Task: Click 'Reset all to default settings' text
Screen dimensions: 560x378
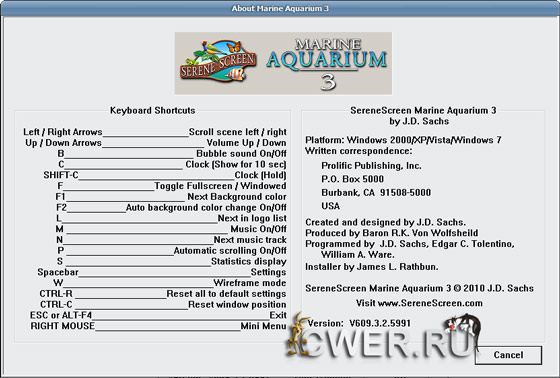Action: click(226, 293)
